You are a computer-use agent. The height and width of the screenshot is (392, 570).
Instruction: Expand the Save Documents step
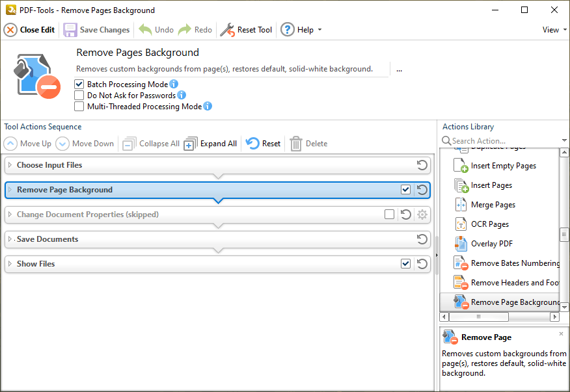pos(10,239)
